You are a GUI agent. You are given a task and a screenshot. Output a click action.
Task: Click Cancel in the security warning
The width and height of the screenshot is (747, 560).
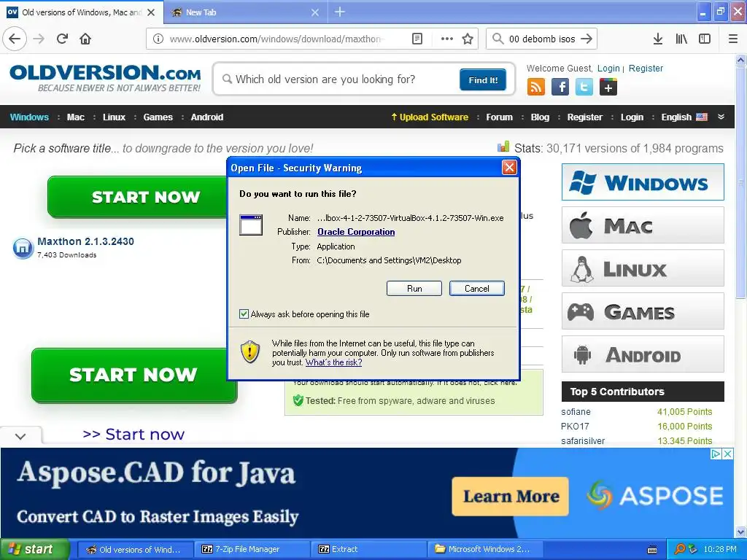tap(477, 289)
